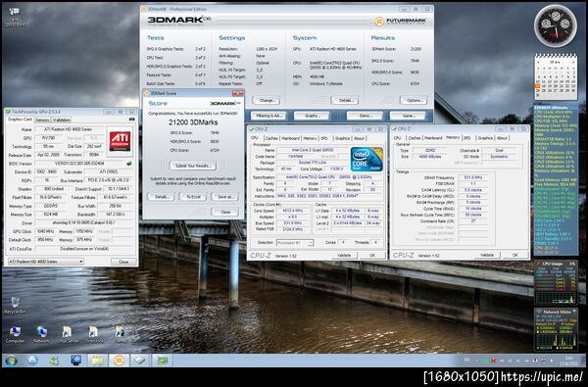This screenshot has width=588, height=387.
Task: Open the About tab in right CPU-Z window
Action: tap(502, 138)
